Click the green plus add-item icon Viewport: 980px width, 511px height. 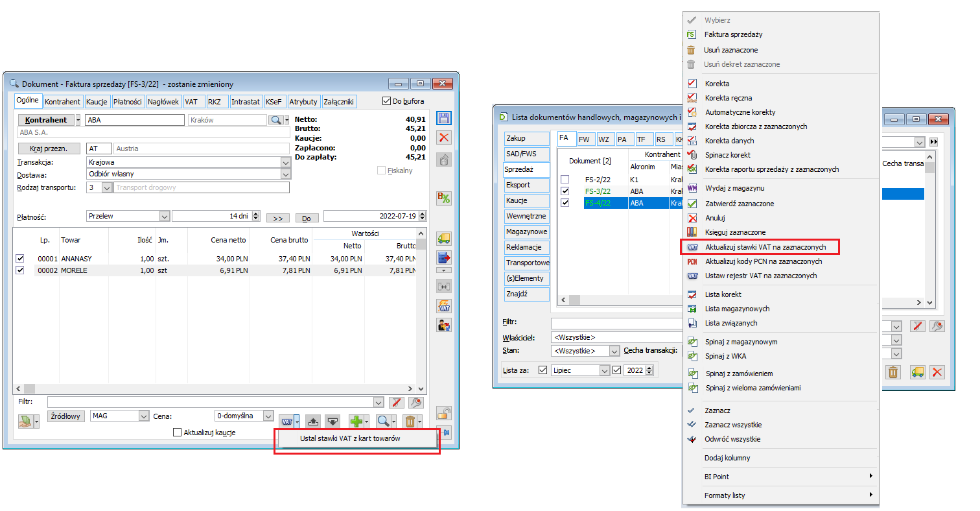(356, 421)
